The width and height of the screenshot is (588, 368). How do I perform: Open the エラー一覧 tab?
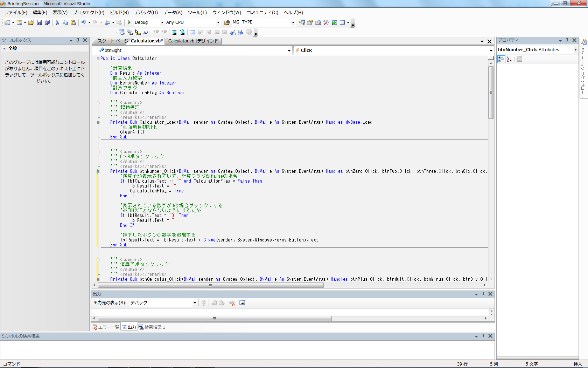click(106, 327)
